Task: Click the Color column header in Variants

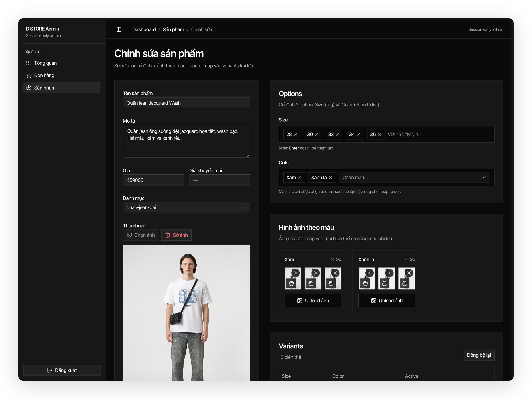Action: click(x=338, y=376)
